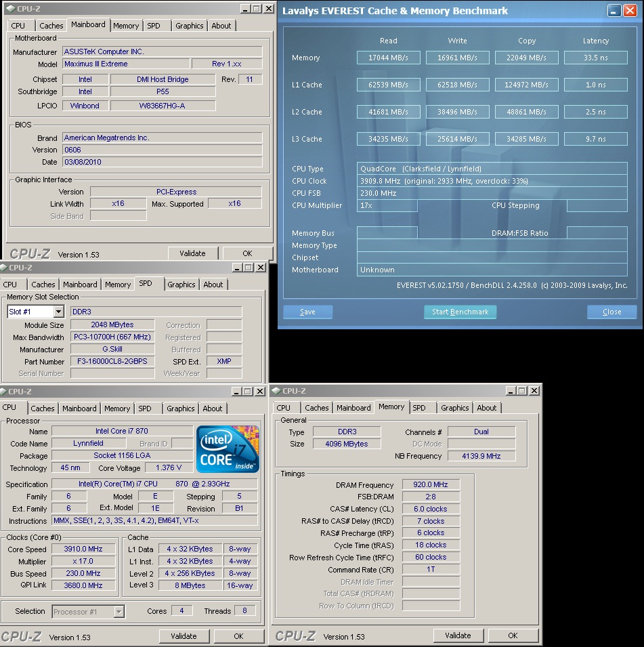Click the DRAM Frequency value 920.0 MHz
Screen dimensions: 644x647
[431, 484]
